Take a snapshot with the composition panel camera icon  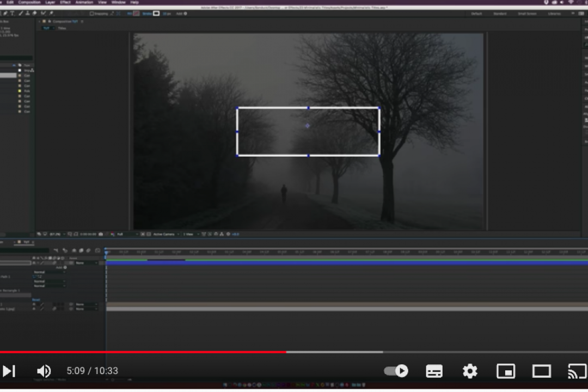point(101,234)
